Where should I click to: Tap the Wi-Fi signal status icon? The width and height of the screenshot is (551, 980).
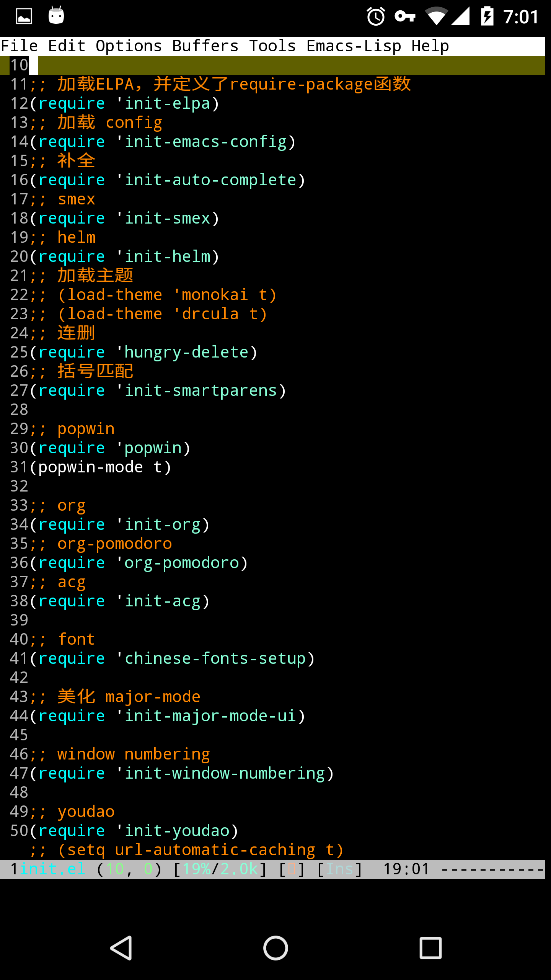coord(436,16)
